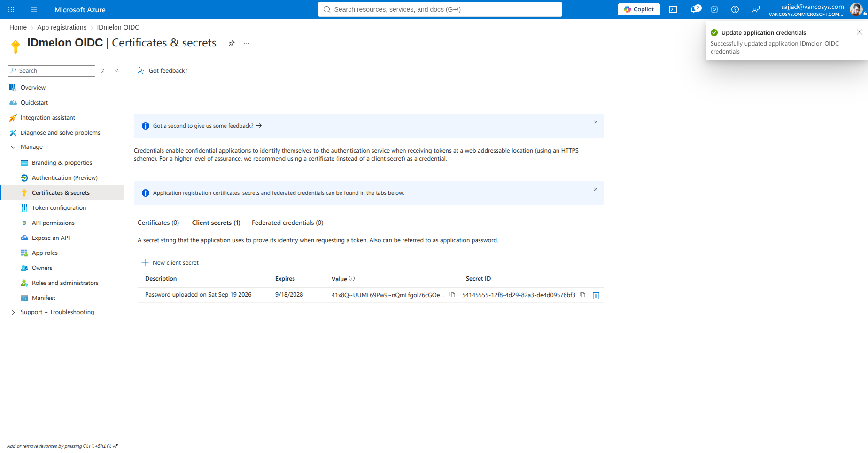This screenshot has width=868, height=453.
Task: Copy the Secret ID to clipboard
Action: tap(582, 295)
